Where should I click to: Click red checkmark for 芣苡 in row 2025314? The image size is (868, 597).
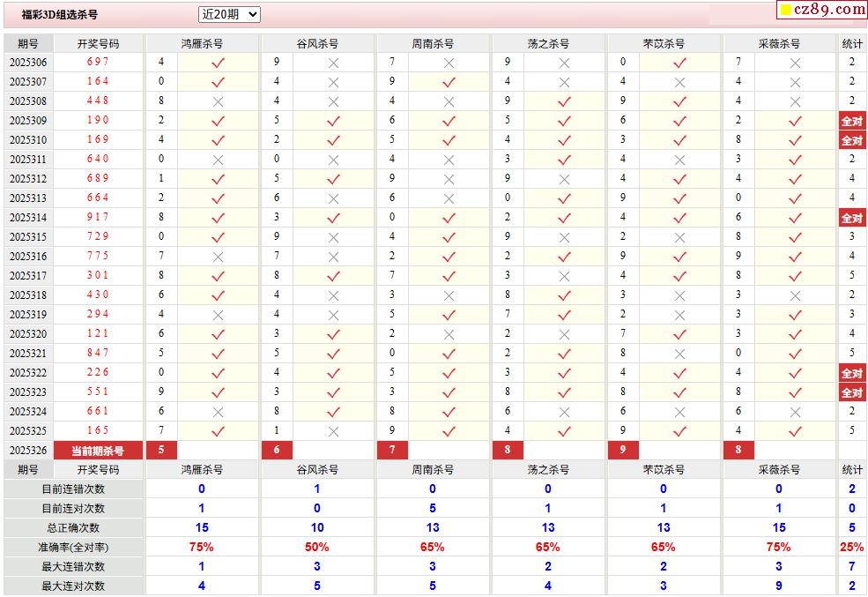[x=679, y=218]
